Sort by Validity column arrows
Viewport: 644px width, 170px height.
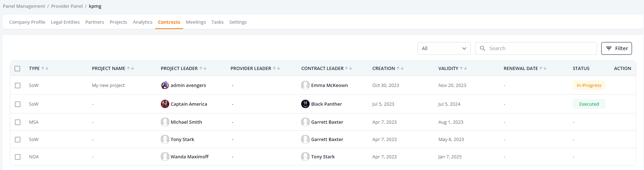click(x=463, y=68)
